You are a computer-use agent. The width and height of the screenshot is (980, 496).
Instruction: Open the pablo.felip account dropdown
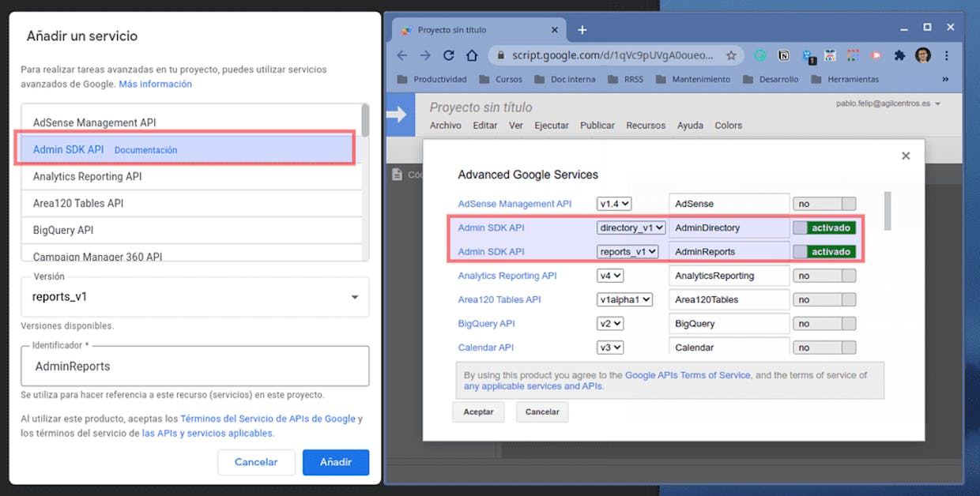click(x=888, y=103)
